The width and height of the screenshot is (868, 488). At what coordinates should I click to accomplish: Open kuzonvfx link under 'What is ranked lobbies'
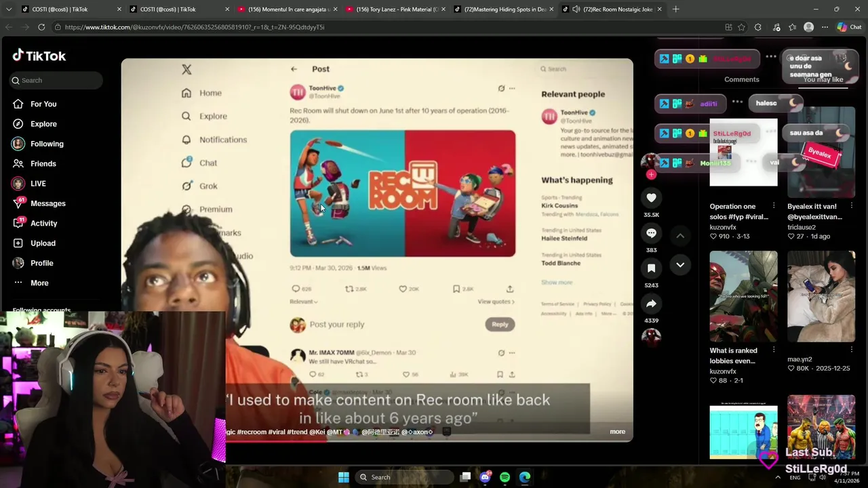[723, 371]
